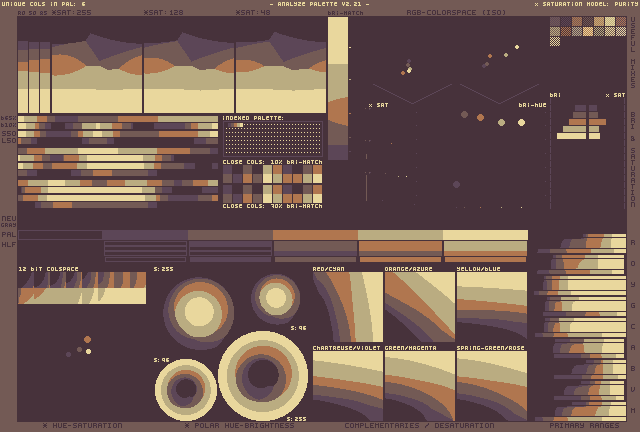The image size is (640, 432).
Task: Click the '*SAT: 48' heading
Action: 253,13
